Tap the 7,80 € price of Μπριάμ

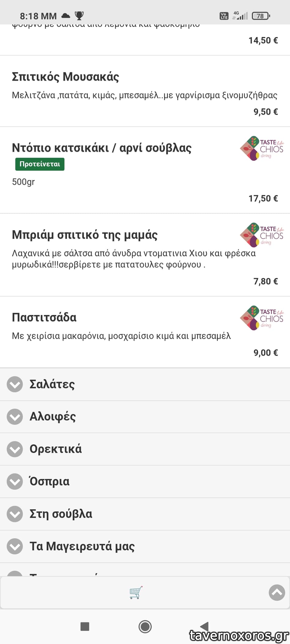pos(266,281)
